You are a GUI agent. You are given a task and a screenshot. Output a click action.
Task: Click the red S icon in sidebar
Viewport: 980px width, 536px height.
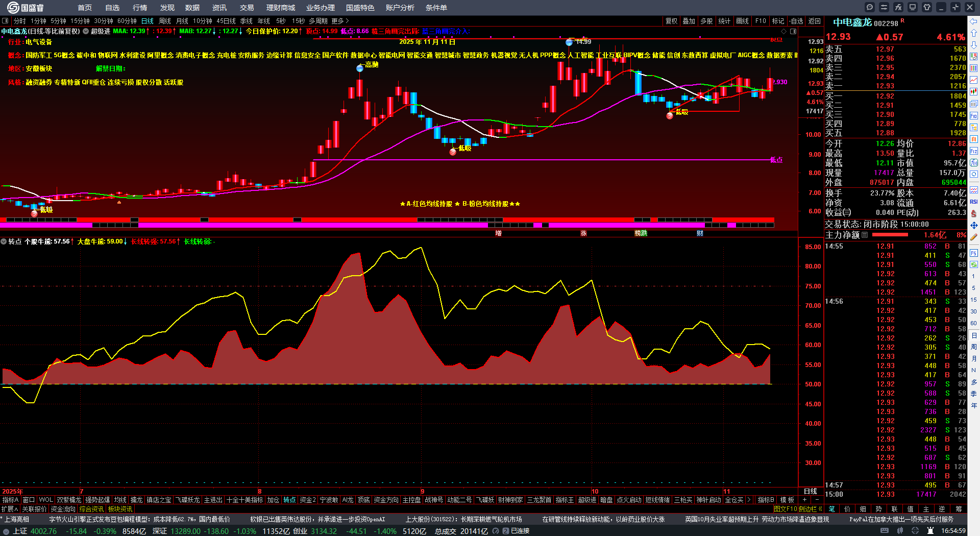click(x=974, y=213)
